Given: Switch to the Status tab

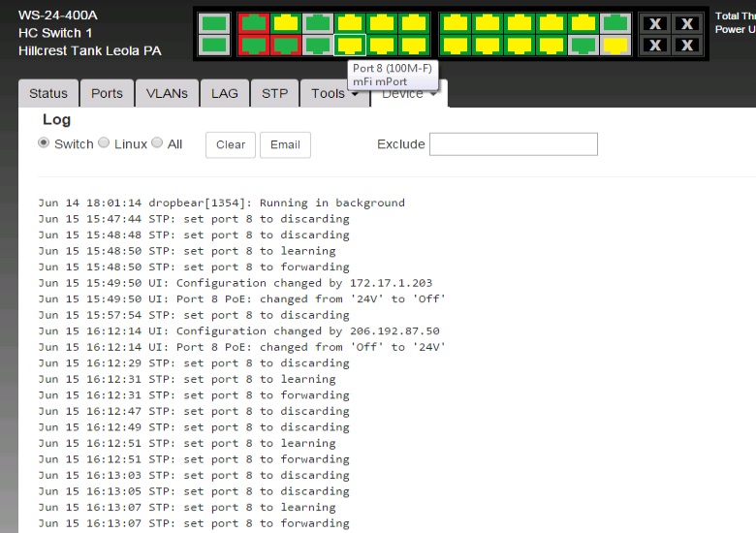Looking at the screenshot, I should [x=47, y=93].
